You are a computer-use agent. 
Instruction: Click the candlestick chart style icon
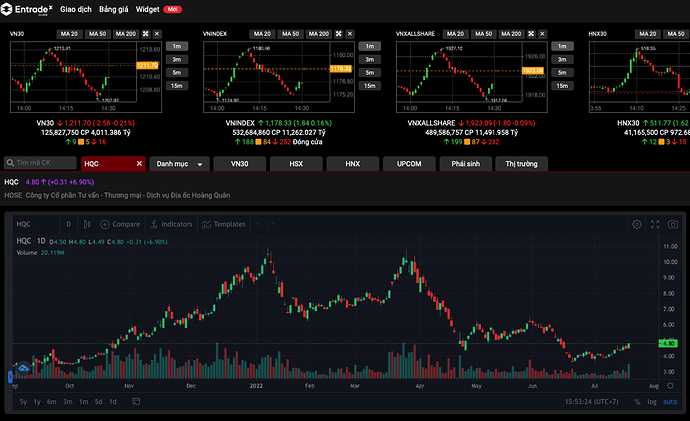(x=89, y=224)
